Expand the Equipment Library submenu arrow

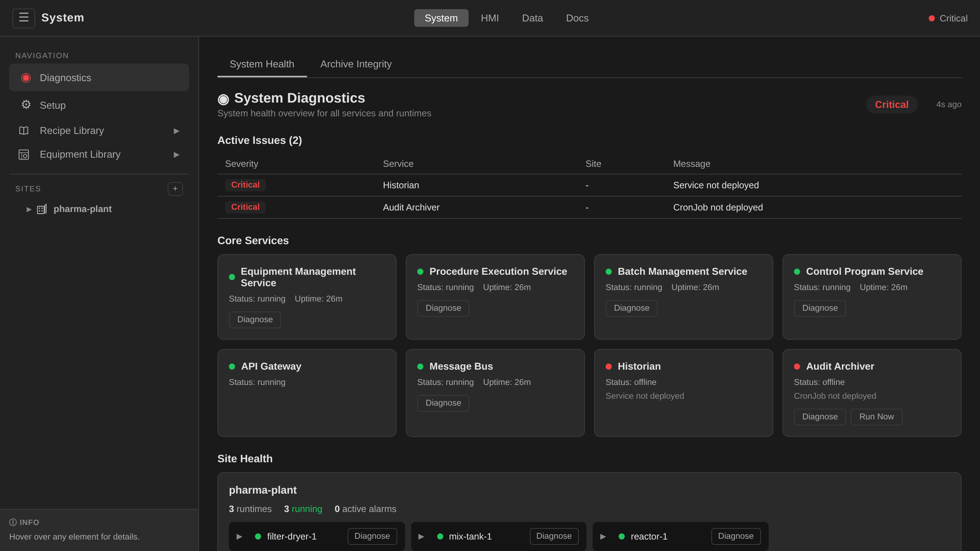[176, 155]
